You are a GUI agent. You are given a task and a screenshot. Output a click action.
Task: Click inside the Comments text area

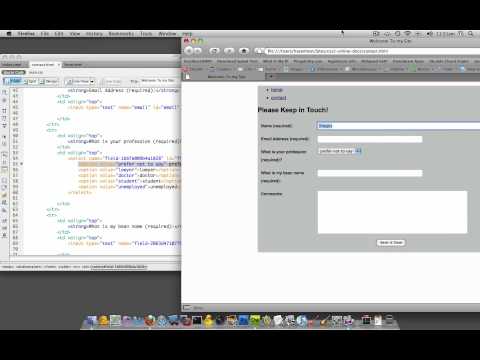(x=392, y=212)
